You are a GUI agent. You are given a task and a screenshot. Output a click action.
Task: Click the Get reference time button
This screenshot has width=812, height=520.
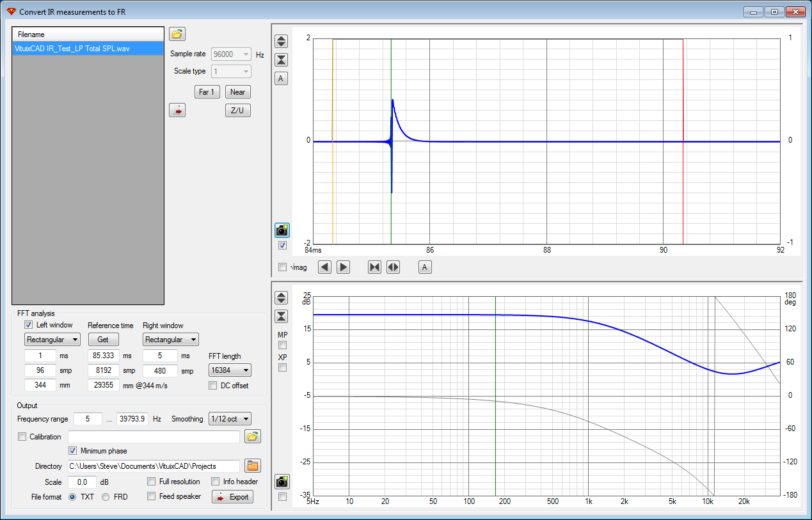[x=103, y=340]
